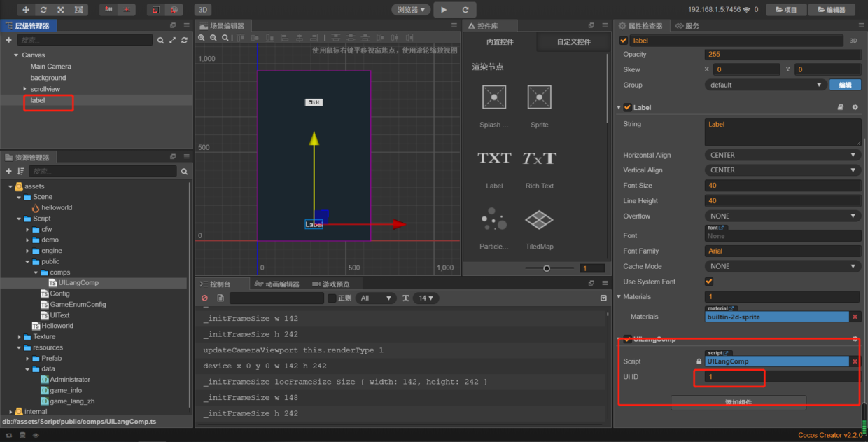Screen dimensions: 868x442
Task: Expand all nodes icon in hierarchy panel
Action: (173, 41)
